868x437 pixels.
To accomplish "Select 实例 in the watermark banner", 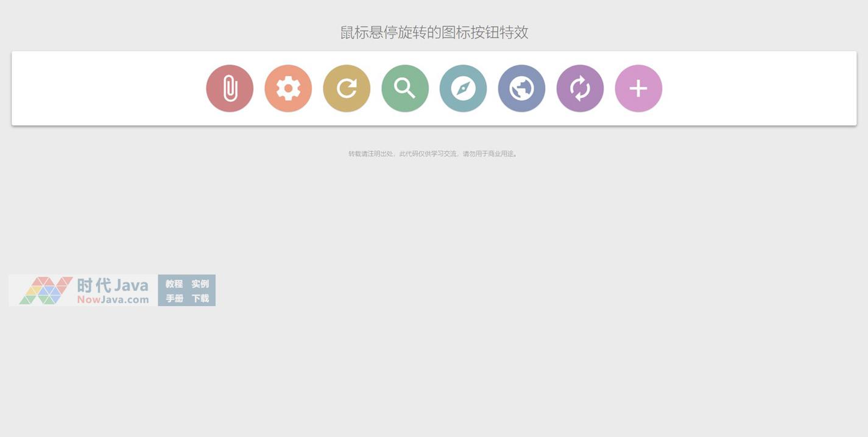I will tap(200, 284).
